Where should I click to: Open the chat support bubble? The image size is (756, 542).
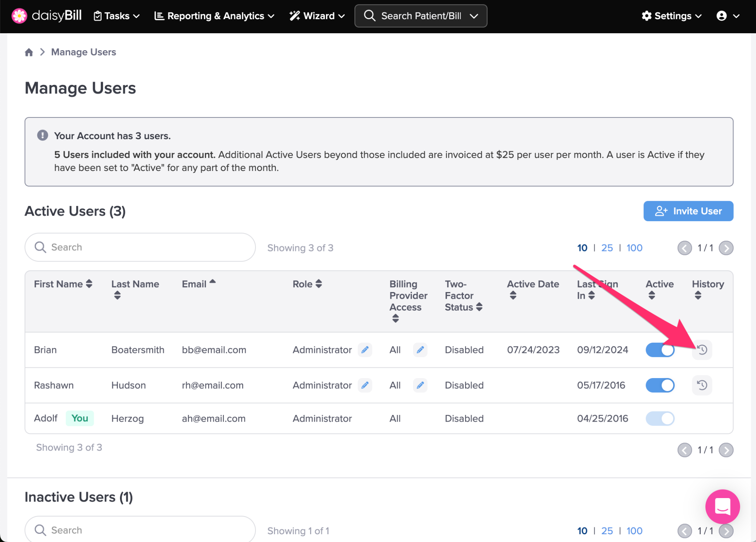click(722, 507)
